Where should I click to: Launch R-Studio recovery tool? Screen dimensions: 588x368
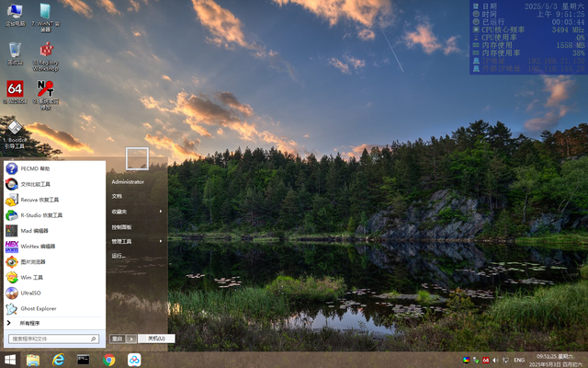[x=54, y=215]
